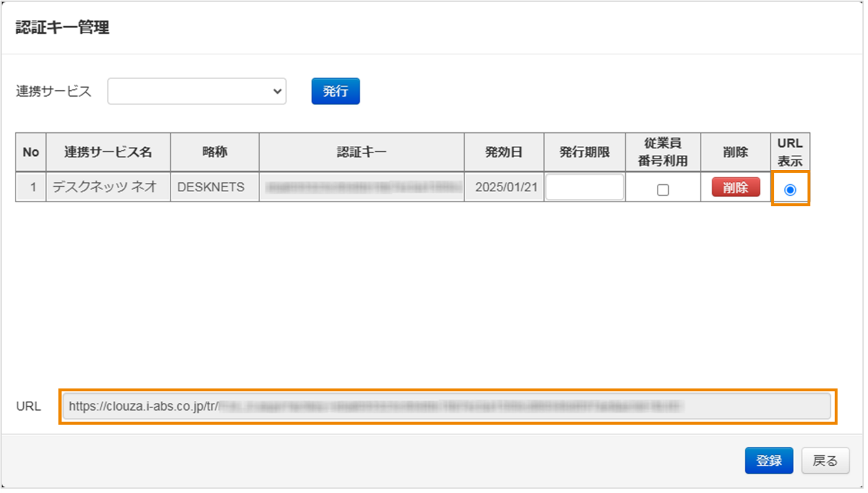This screenshot has height=493, width=868.
Task: Click the 認証キー管理 dialog title
Action: coord(62,27)
